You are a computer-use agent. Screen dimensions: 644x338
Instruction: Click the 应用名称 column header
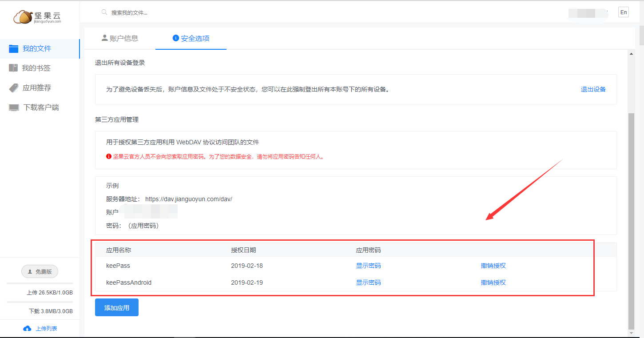click(x=119, y=250)
